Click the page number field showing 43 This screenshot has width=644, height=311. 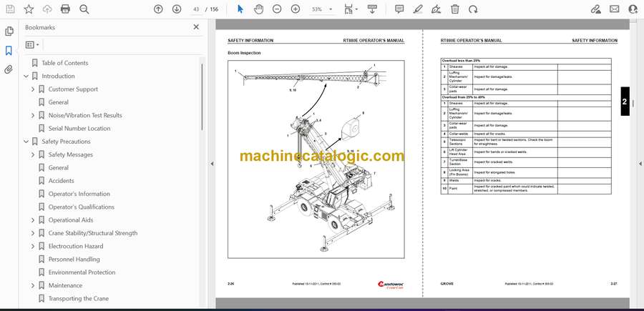(x=196, y=9)
